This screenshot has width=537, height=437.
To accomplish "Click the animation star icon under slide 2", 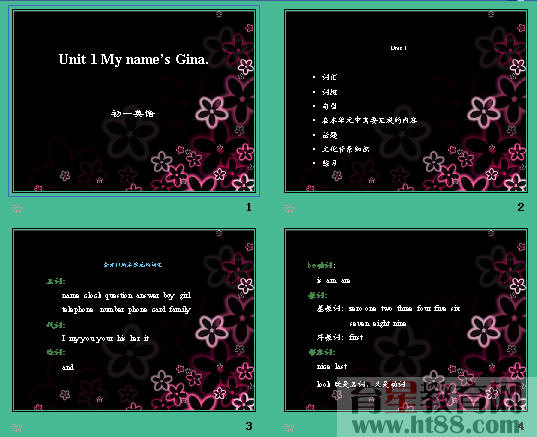I will (289, 209).
